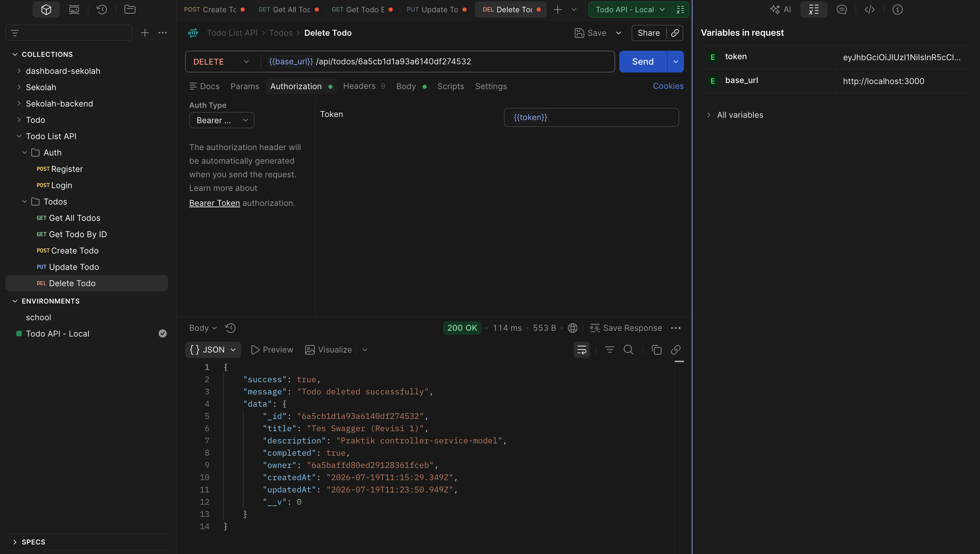This screenshot has width=980, height=554.
Task: Expand All variables section
Action: 740,115
